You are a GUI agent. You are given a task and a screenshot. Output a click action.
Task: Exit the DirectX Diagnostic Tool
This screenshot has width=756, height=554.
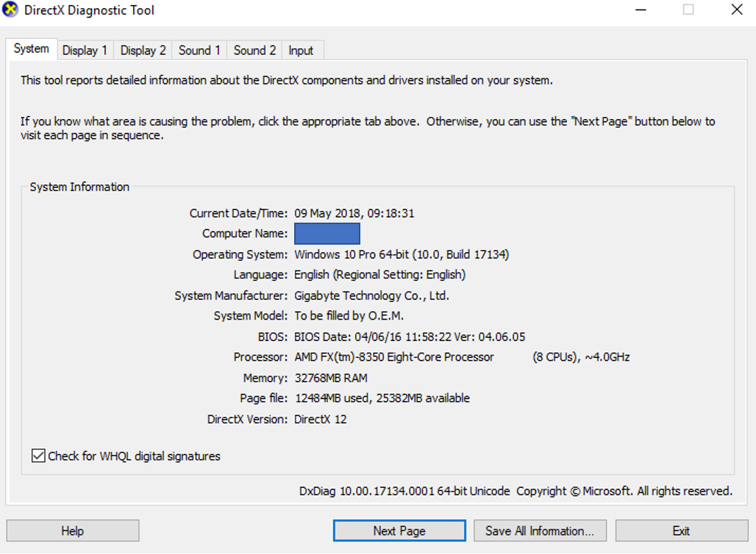point(680,530)
